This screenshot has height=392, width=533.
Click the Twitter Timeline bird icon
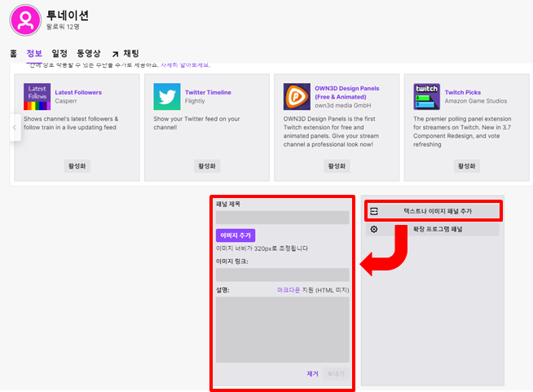[166, 97]
